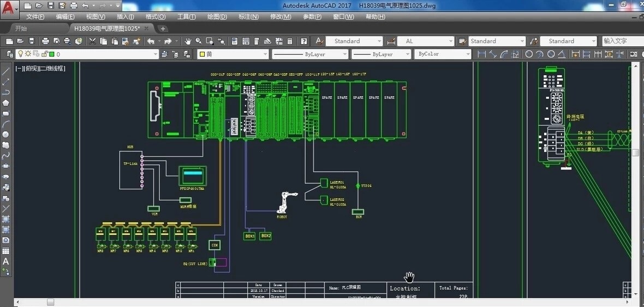Click Cut scissors icon in standard toolbar
Screen dimensions: 644x307
tap(93, 41)
